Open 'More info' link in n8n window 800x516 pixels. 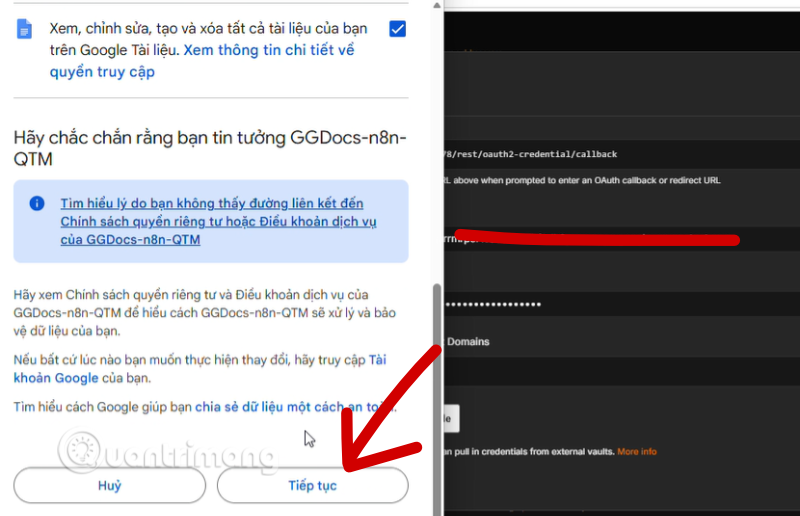(637, 451)
